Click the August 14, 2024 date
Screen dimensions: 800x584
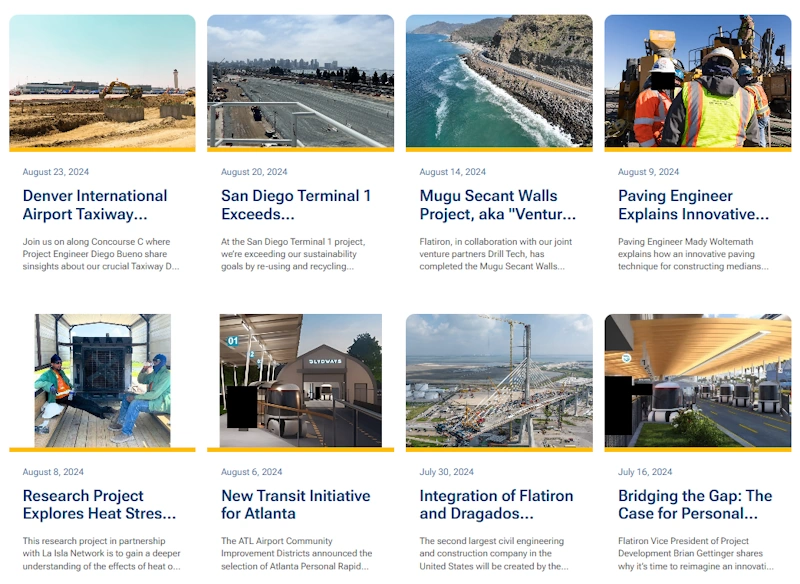(x=453, y=172)
